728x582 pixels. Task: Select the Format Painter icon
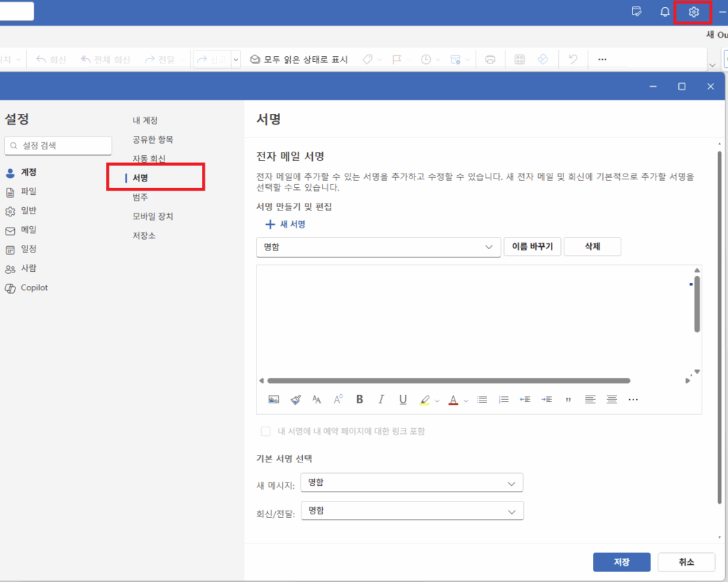tap(295, 399)
